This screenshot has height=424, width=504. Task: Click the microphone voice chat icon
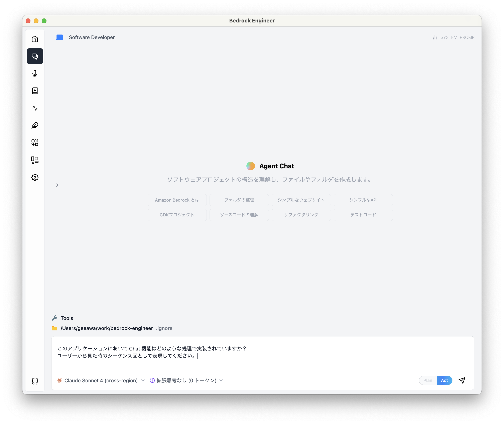[35, 74]
